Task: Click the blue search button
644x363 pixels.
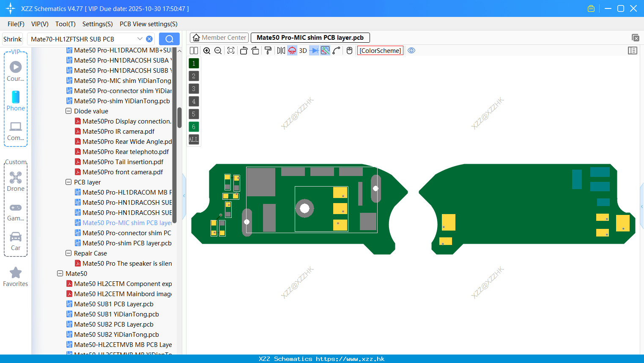Action: [169, 39]
